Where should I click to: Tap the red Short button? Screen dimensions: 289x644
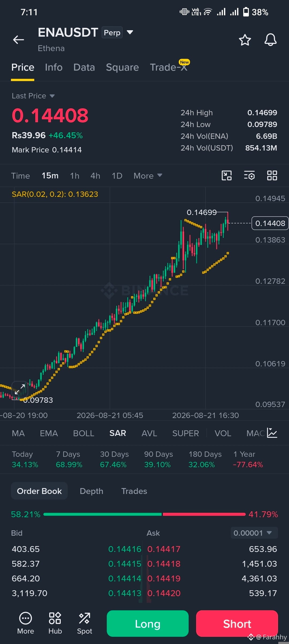click(237, 623)
